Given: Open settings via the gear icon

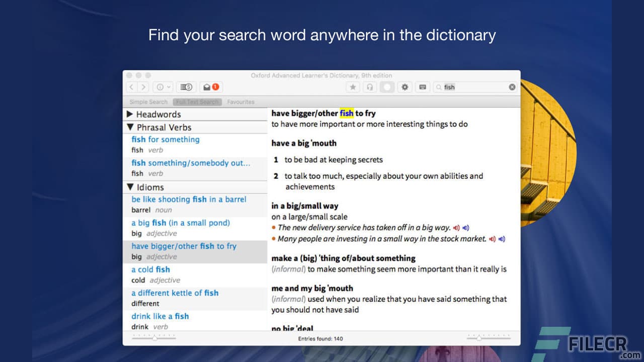Looking at the screenshot, I should point(405,87).
